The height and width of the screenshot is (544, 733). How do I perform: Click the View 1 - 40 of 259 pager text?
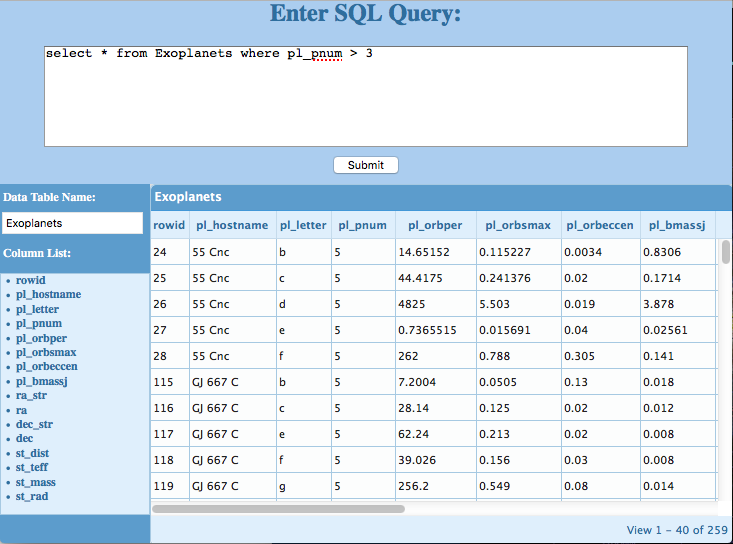click(677, 530)
